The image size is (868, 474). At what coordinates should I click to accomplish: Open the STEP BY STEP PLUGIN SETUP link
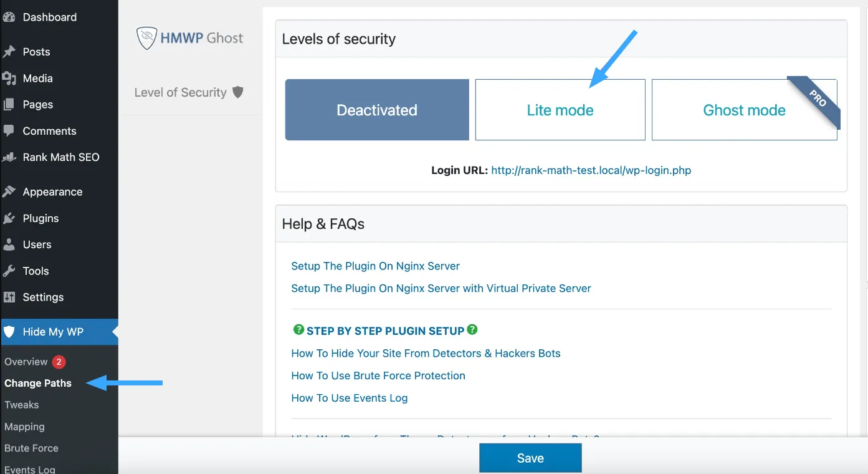386,331
